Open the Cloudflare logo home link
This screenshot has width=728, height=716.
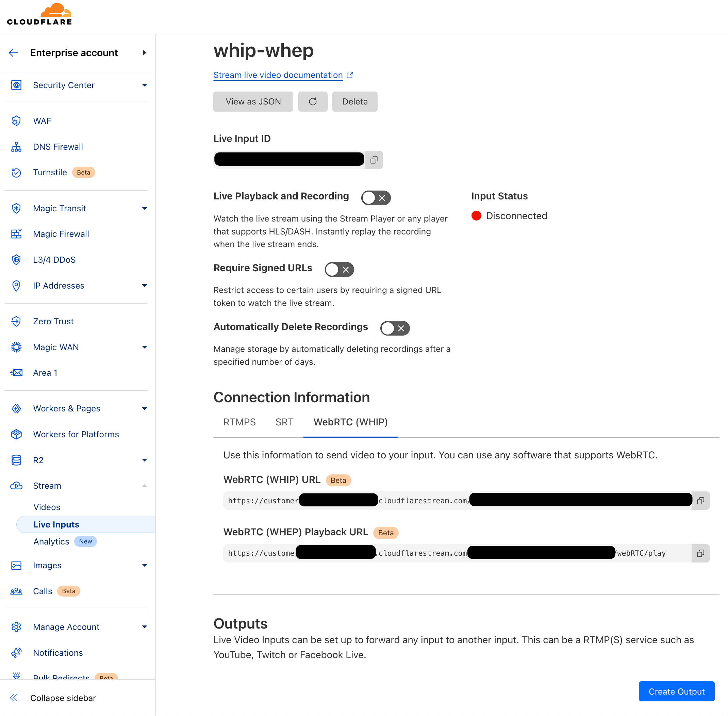(39, 14)
